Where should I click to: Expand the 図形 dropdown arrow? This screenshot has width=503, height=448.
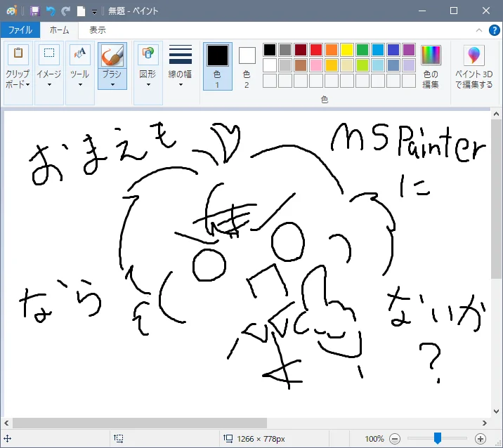[148, 85]
